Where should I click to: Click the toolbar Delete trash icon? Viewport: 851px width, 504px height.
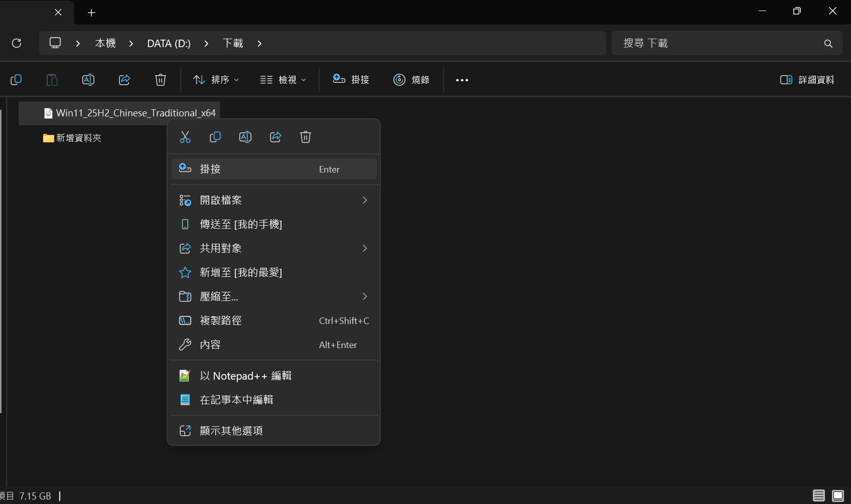pyautogui.click(x=161, y=80)
